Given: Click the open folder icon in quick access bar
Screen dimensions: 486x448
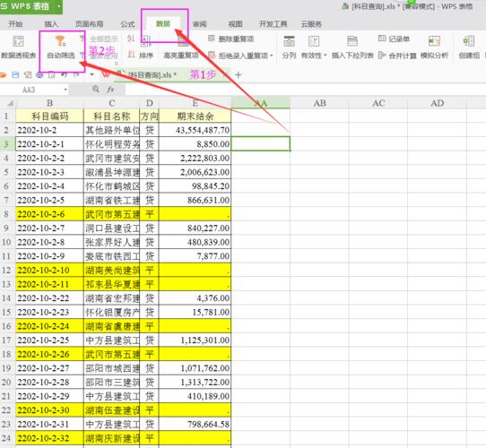Looking at the screenshot, I should pos(3,74).
